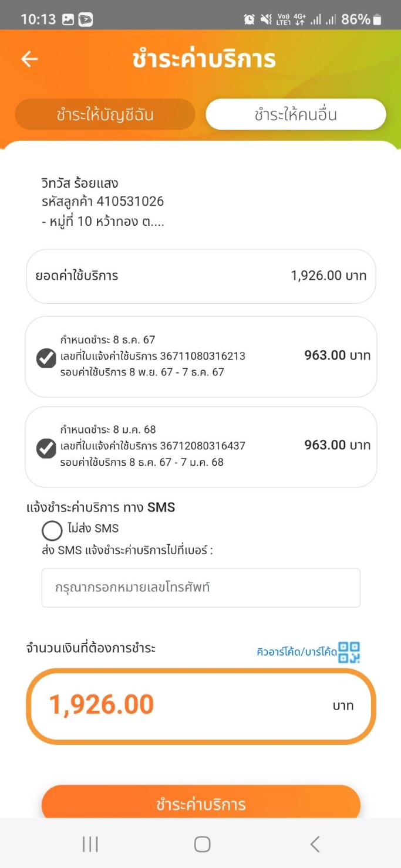Viewport: 401px width, 868px height.
Task: Tap the คิวอาร์โค้ด/บาร์โค้ด link text
Action: point(296,652)
